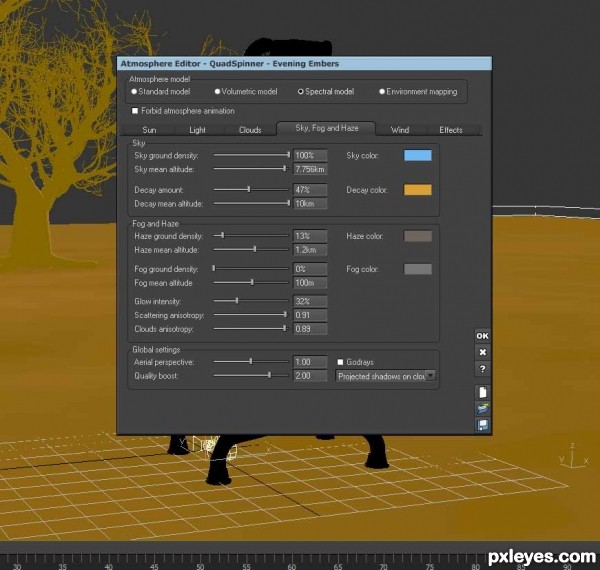Viewport: 600px width, 570px height.
Task: Switch to the Effects tab
Action: (x=451, y=130)
